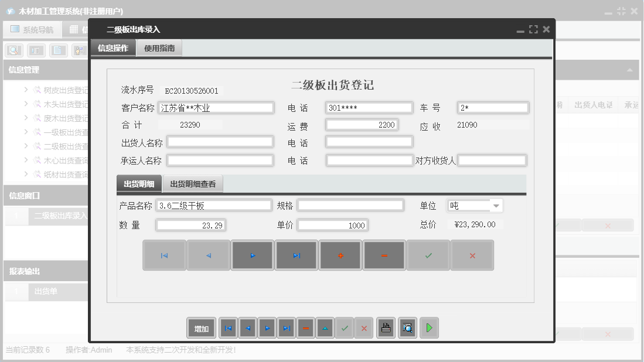Jump to last record on bottom navigator
Image resolution: width=644 pixels, height=362 pixels.
(287, 327)
